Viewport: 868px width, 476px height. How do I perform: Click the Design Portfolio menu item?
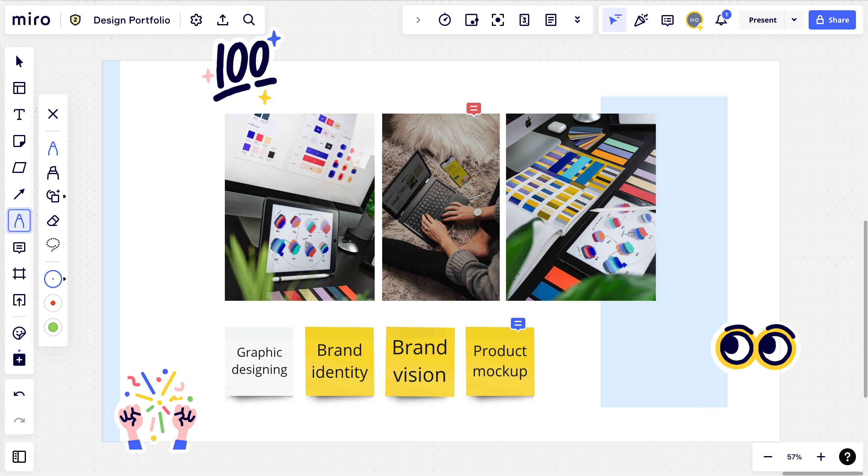pyautogui.click(x=131, y=19)
